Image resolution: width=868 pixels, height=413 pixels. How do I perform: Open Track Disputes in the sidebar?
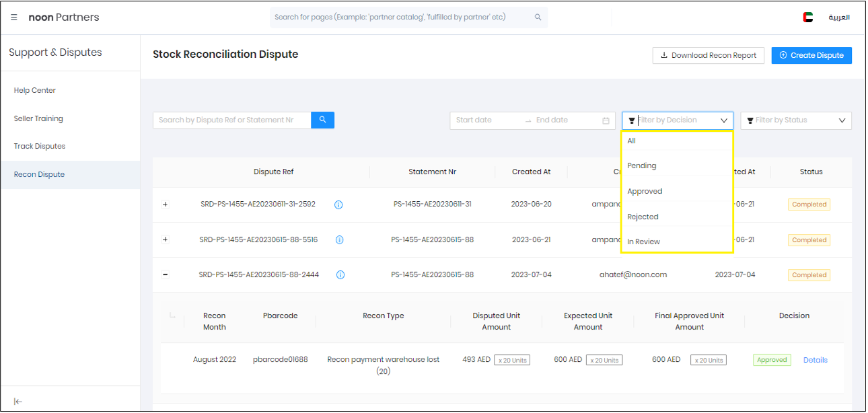40,146
